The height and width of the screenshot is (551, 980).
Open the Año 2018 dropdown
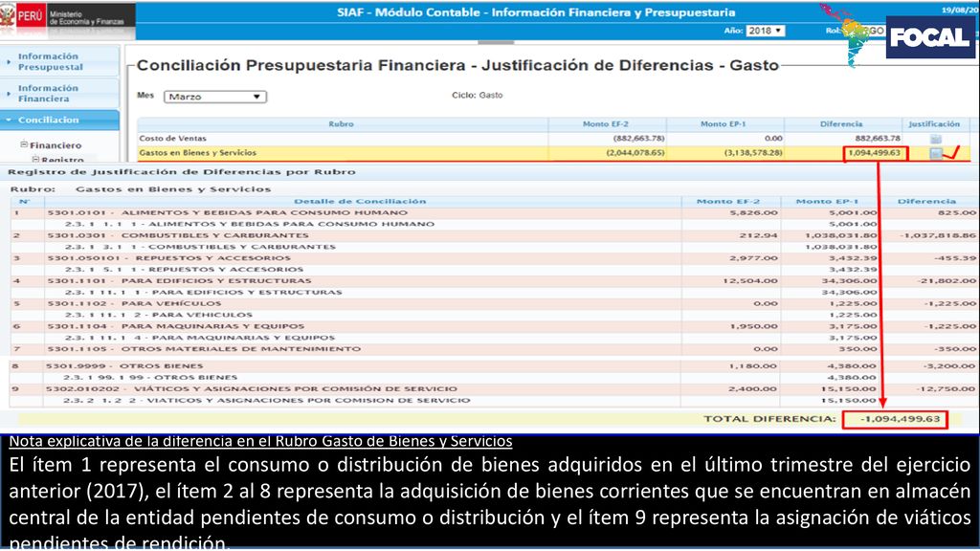pyautogui.click(x=765, y=31)
